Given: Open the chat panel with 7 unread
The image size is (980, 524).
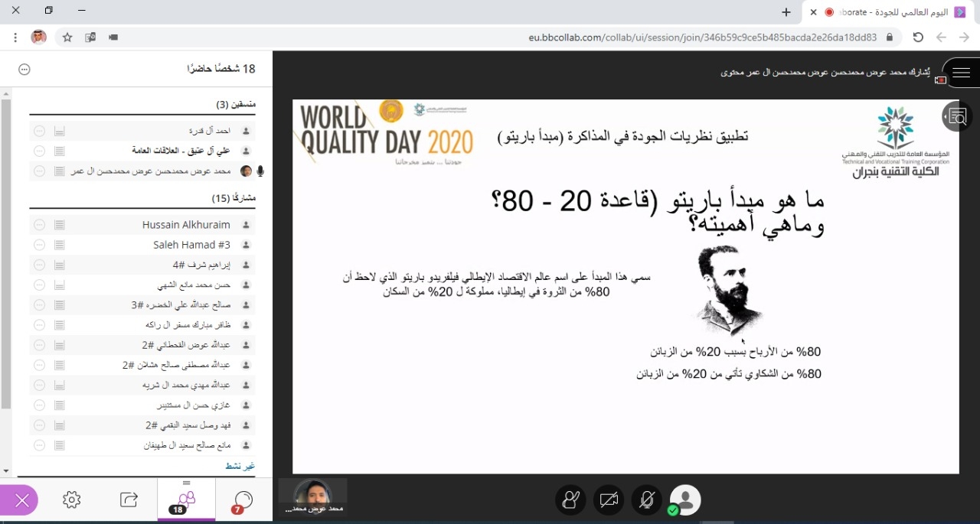Looking at the screenshot, I should click(243, 500).
